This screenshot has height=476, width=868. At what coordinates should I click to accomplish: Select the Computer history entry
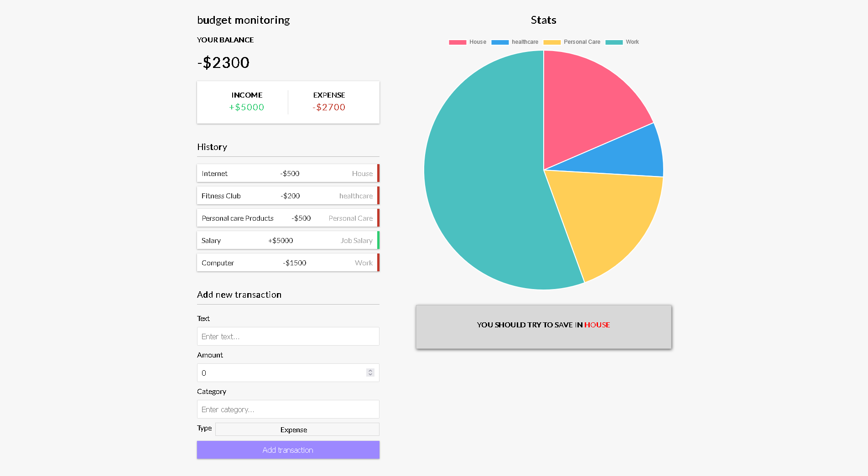[288, 263]
